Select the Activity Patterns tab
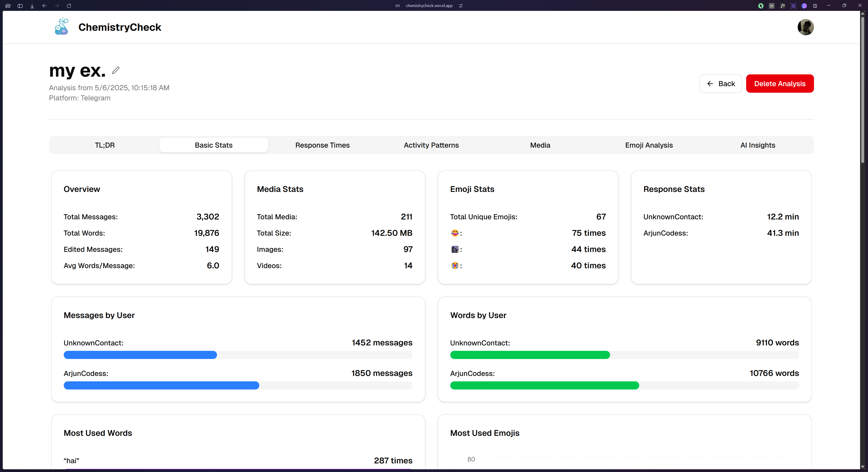The width and height of the screenshot is (868, 472). click(x=431, y=145)
